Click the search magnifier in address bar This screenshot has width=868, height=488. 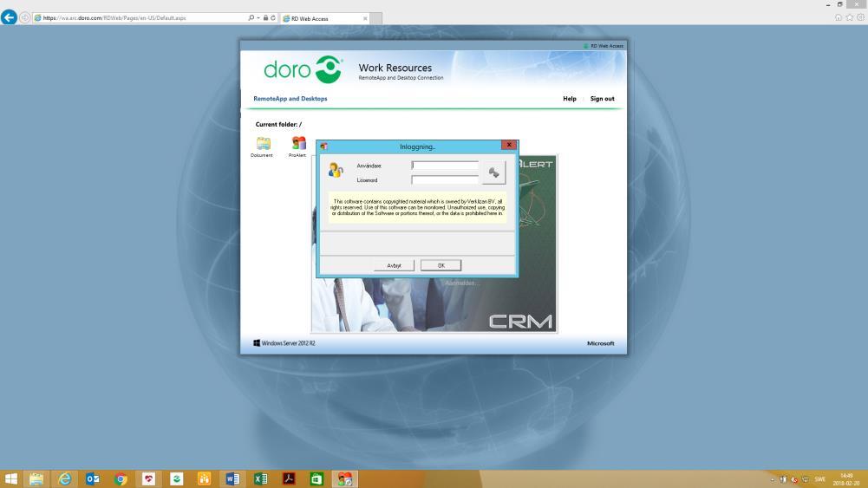[251, 17]
